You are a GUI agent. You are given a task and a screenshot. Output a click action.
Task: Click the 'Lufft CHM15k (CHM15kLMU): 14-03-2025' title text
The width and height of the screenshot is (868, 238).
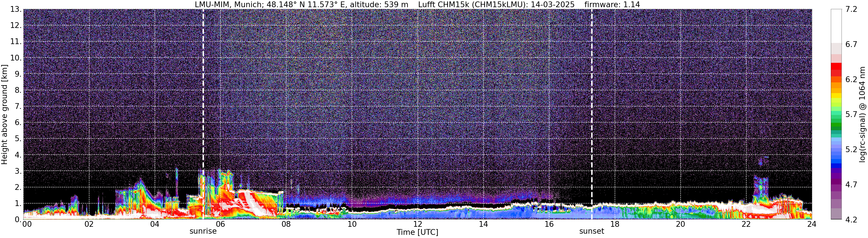click(x=496, y=4)
